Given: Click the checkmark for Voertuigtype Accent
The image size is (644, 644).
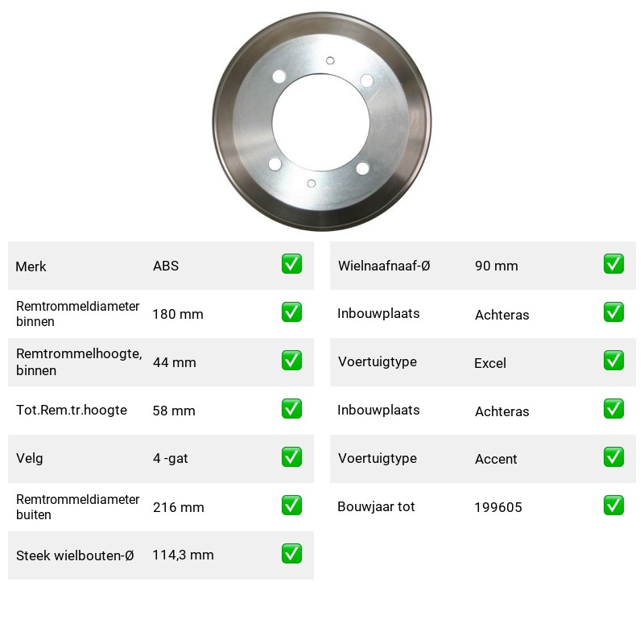Looking at the screenshot, I should click(x=613, y=456).
